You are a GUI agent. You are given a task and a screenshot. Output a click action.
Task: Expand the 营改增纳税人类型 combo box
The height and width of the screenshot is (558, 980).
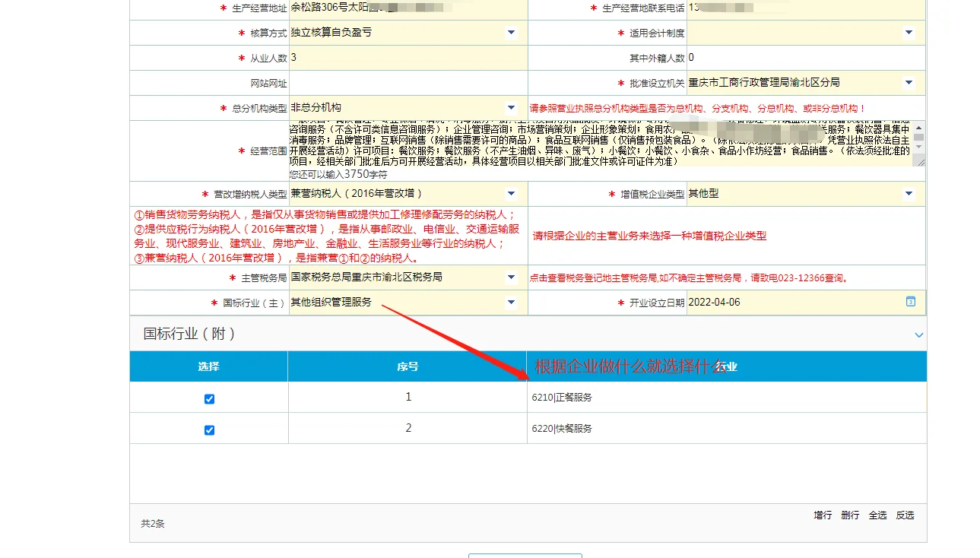coord(511,194)
